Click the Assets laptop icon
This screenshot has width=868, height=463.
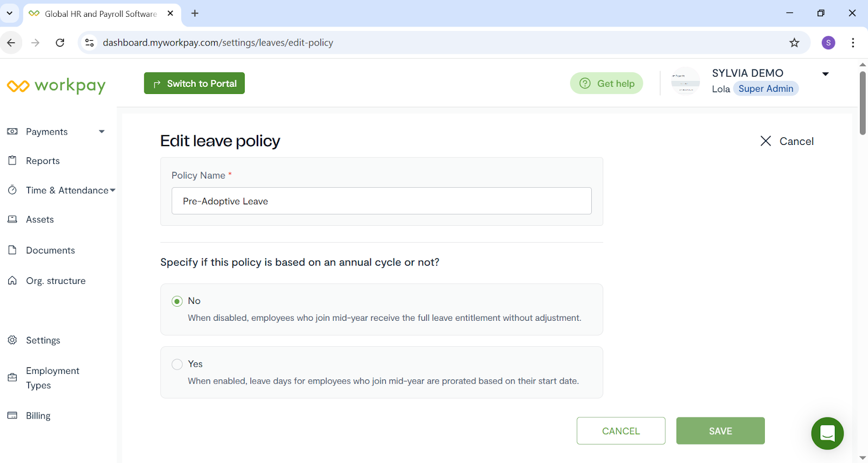[12, 219]
